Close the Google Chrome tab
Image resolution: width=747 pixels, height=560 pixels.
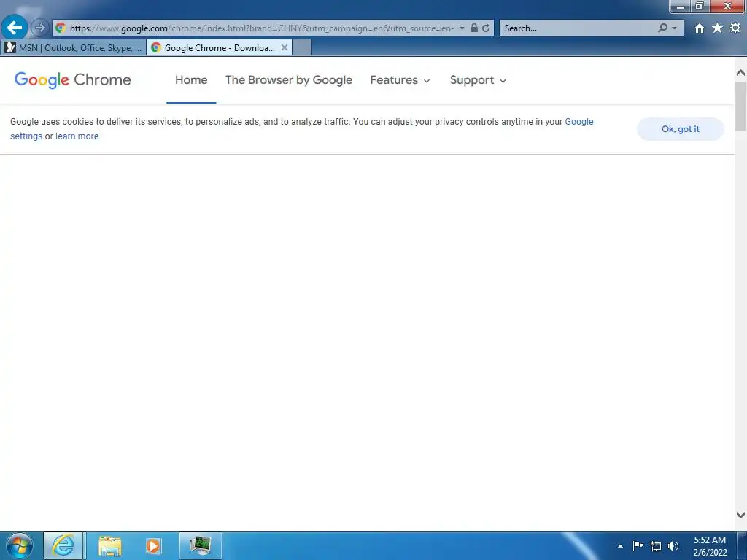point(285,47)
